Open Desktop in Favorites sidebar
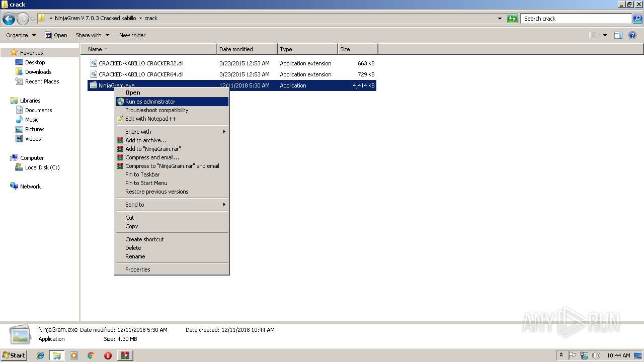The image size is (644, 362). tap(35, 62)
